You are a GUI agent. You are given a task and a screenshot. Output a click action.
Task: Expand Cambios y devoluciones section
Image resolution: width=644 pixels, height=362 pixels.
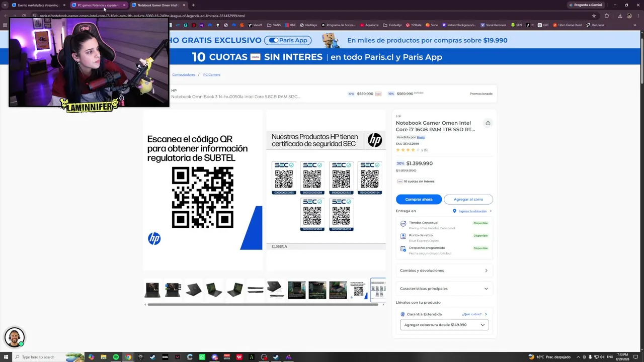click(x=444, y=270)
